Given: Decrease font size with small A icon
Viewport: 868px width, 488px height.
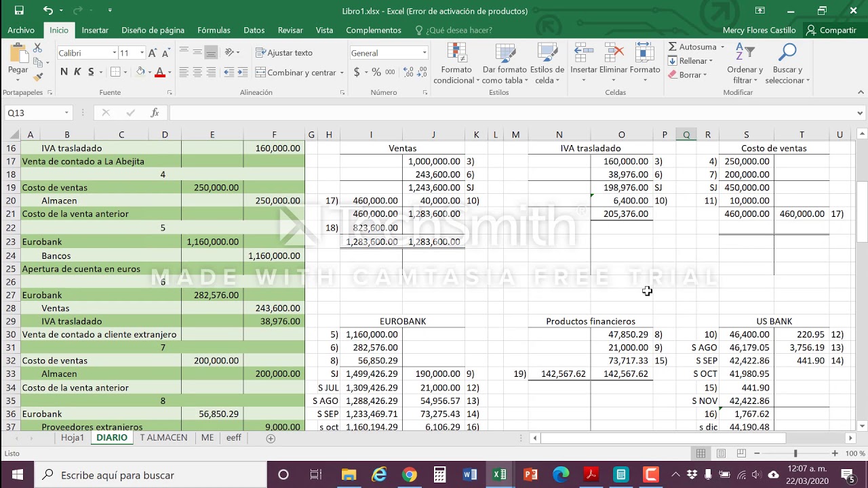Looking at the screenshot, I should tap(165, 53).
